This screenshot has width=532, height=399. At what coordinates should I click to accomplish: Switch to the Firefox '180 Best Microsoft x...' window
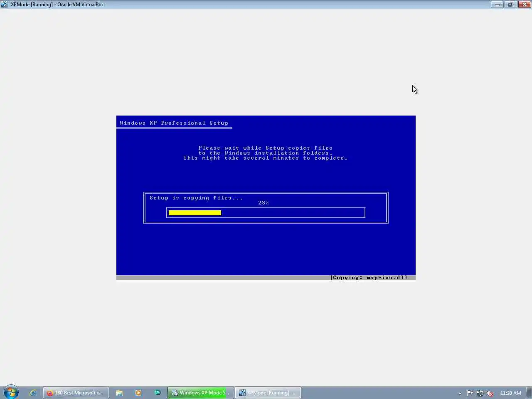[x=76, y=393]
